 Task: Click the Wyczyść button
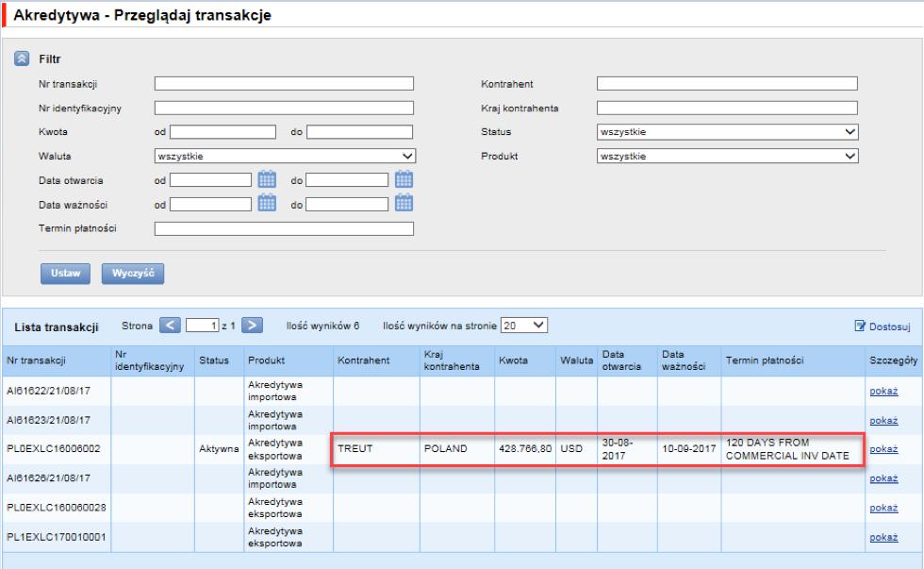pos(133,274)
